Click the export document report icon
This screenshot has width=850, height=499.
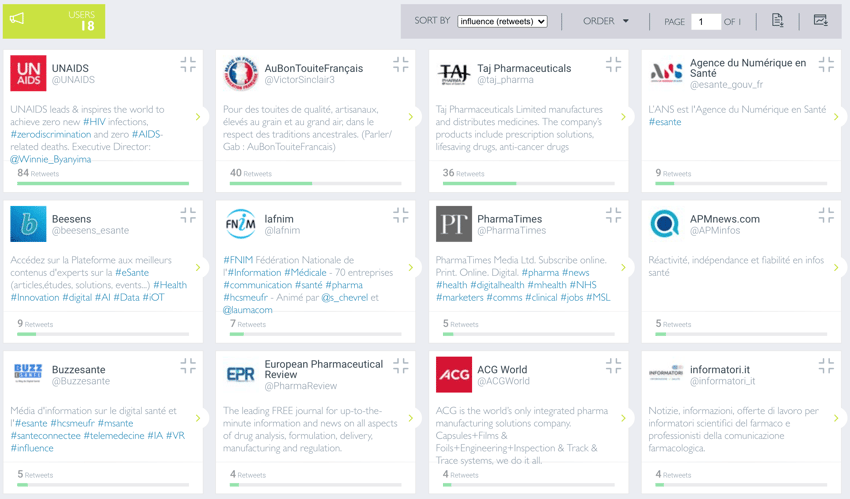tap(777, 21)
